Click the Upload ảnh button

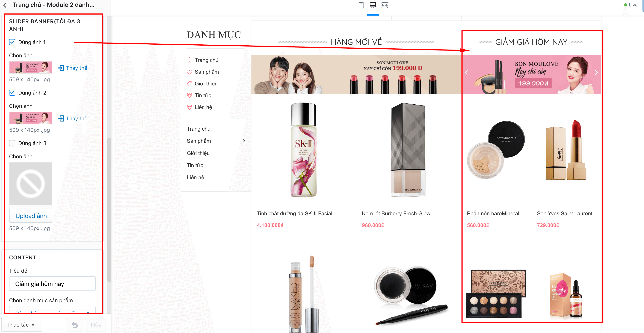click(x=31, y=216)
